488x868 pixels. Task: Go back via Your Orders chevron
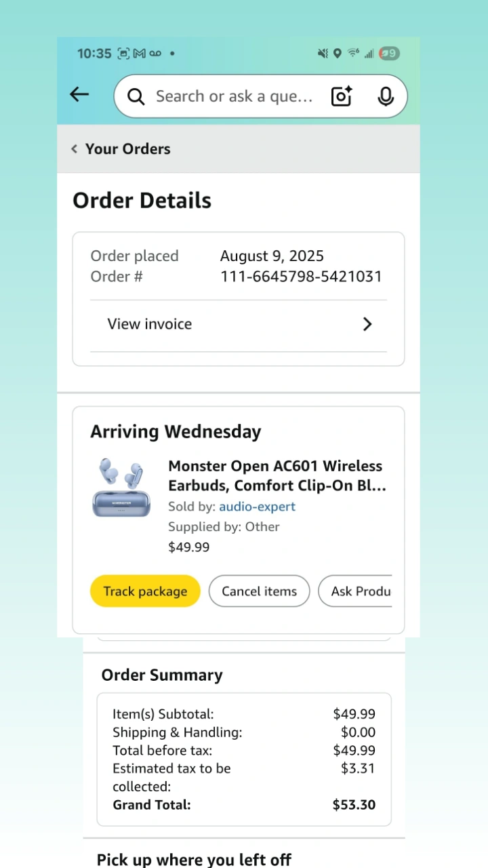pos(75,149)
